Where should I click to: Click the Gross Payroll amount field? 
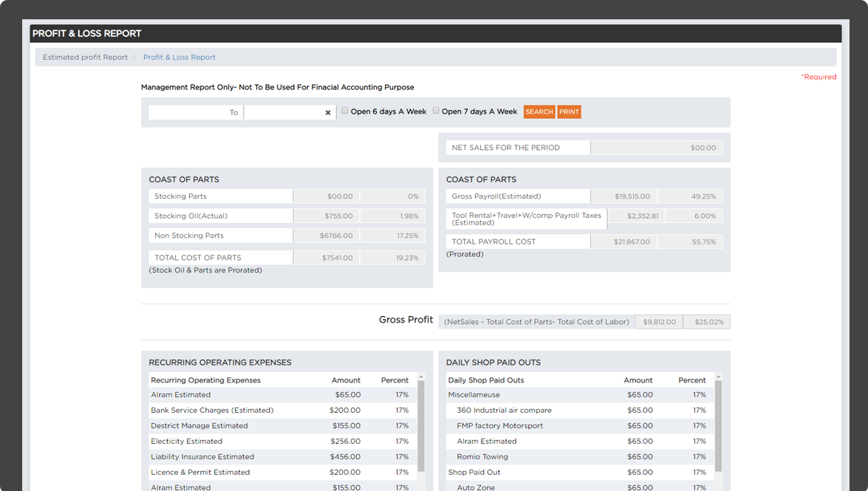click(x=623, y=196)
